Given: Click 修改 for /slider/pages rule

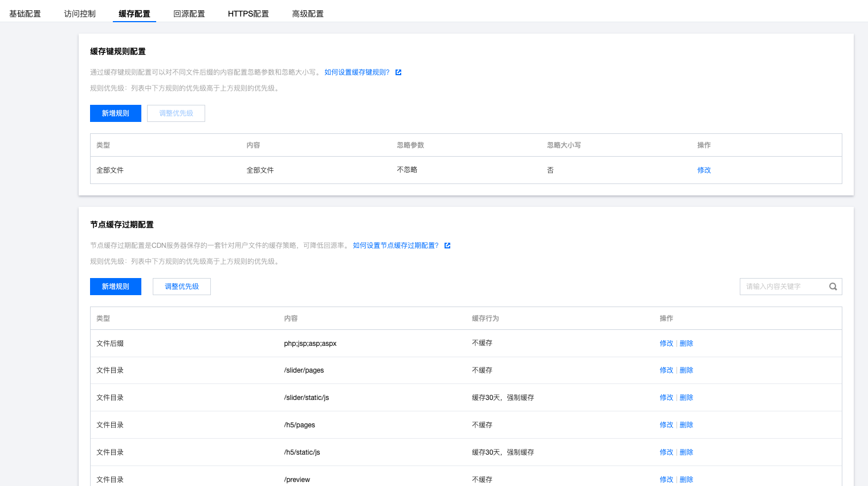Looking at the screenshot, I should (666, 370).
